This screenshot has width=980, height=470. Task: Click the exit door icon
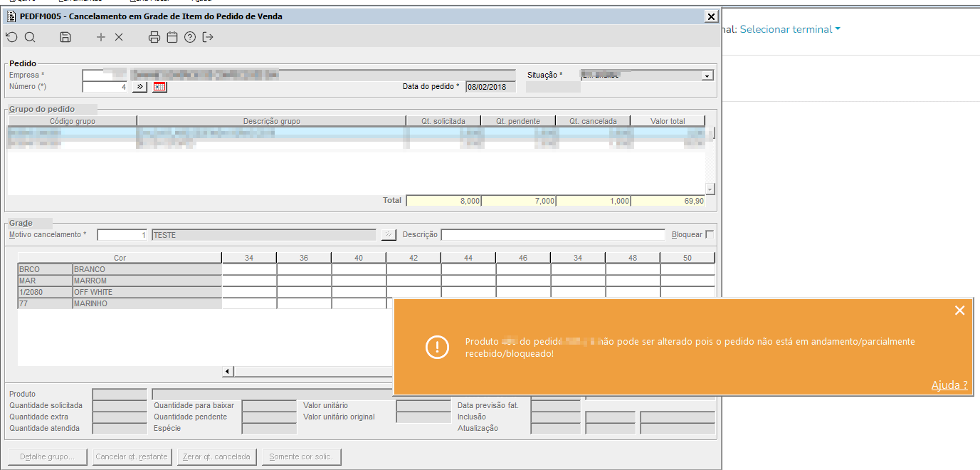point(208,38)
